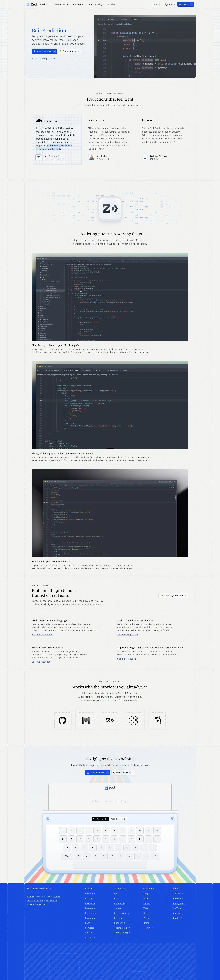Open Subtle Mode editor screenshot
This screenshot has height=980, width=220.
[x=110, y=513]
